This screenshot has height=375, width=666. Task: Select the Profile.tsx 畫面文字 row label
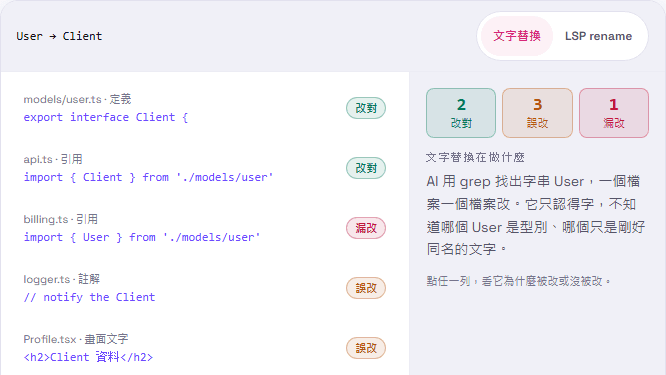[76, 339]
